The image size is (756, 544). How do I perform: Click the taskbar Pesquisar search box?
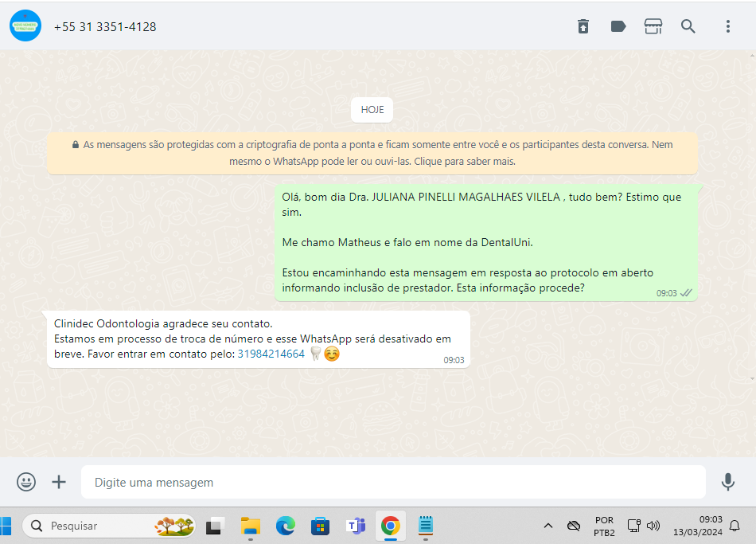[109, 526]
